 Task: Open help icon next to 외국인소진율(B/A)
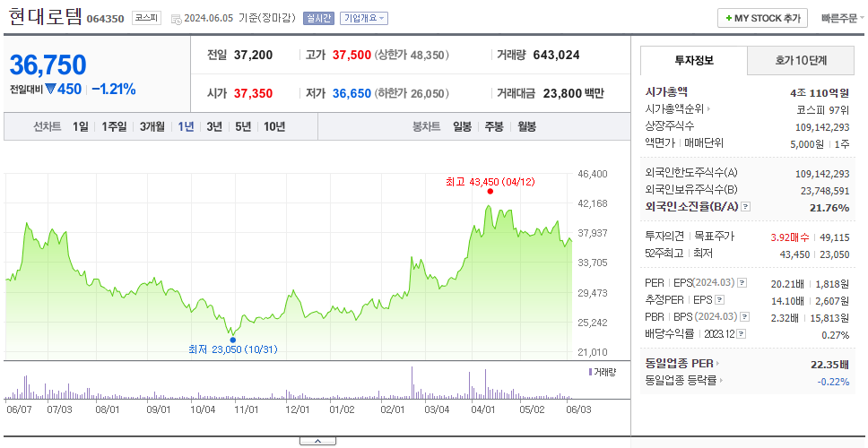(x=746, y=207)
